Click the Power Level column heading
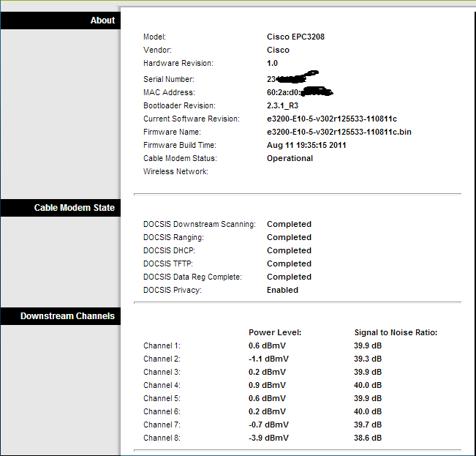 coord(275,332)
